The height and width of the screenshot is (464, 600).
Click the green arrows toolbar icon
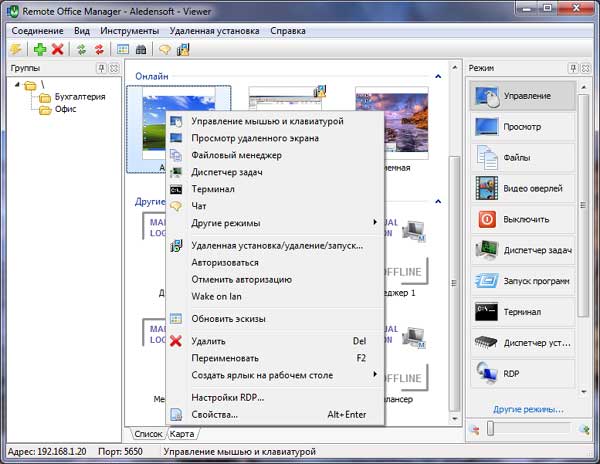81,49
